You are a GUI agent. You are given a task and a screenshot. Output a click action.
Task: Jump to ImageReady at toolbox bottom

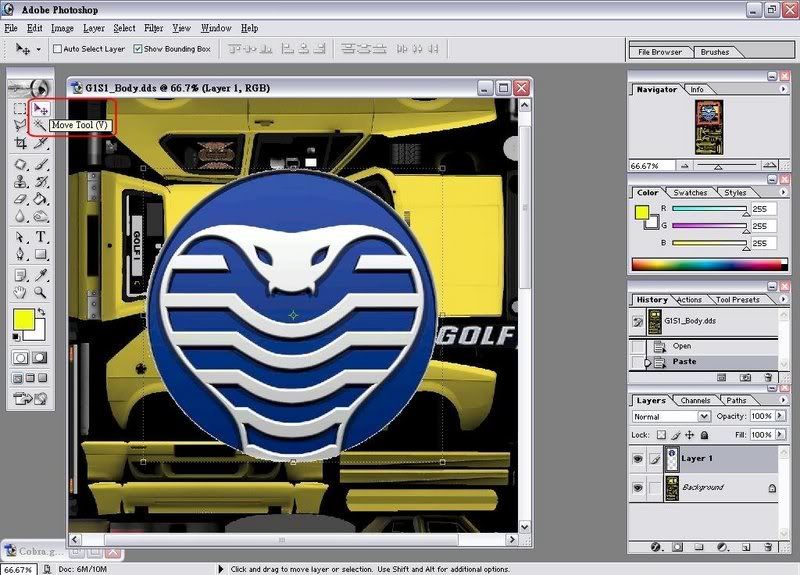30,398
